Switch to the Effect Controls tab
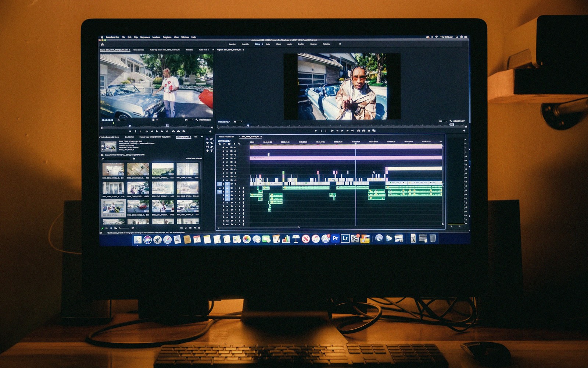This screenshot has height=368, width=588. pyautogui.click(x=139, y=50)
